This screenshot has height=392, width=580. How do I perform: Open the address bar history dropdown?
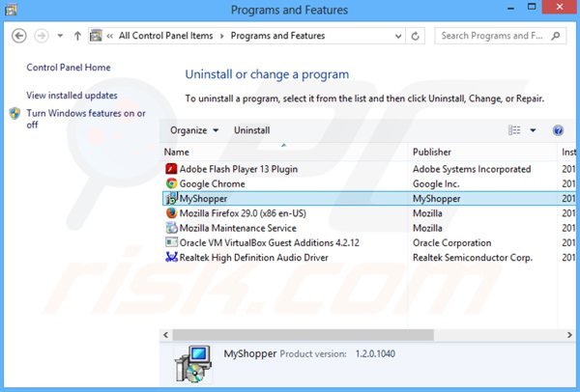coord(398,37)
